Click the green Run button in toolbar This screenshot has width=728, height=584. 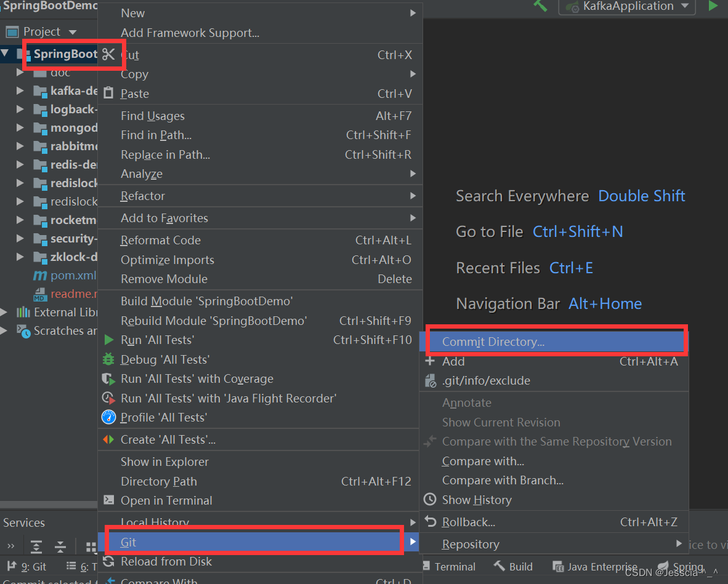[713, 6]
